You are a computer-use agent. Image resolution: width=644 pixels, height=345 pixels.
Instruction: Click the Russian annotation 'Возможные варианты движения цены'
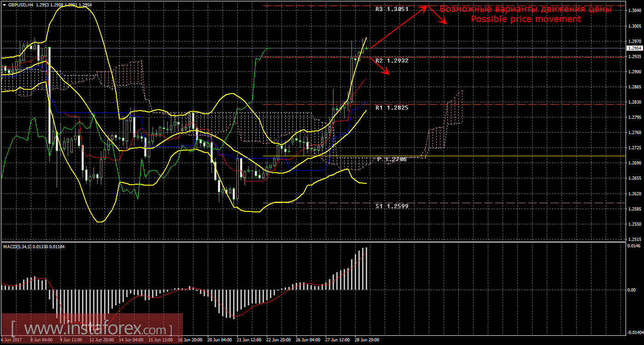526,9
